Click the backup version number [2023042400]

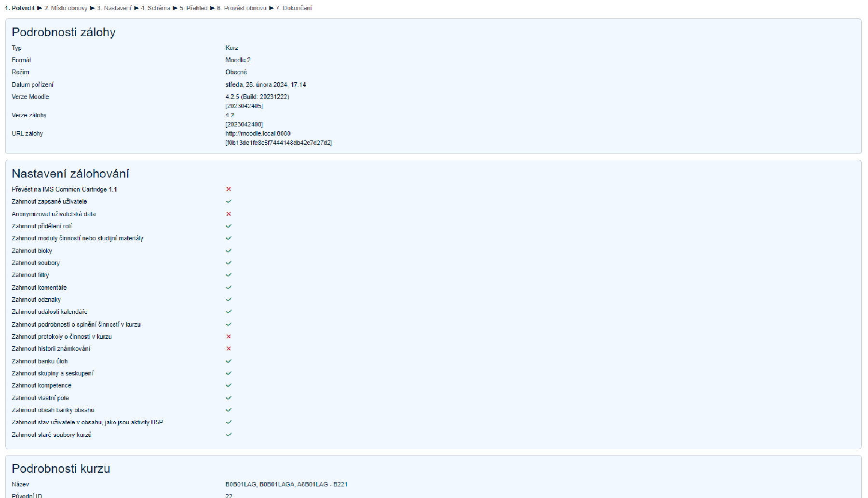[x=244, y=124]
